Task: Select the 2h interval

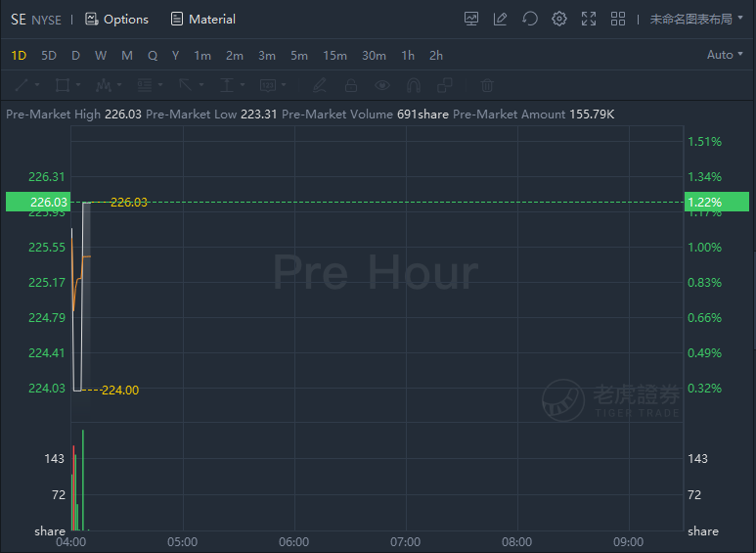Action: pyautogui.click(x=436, y=56)
